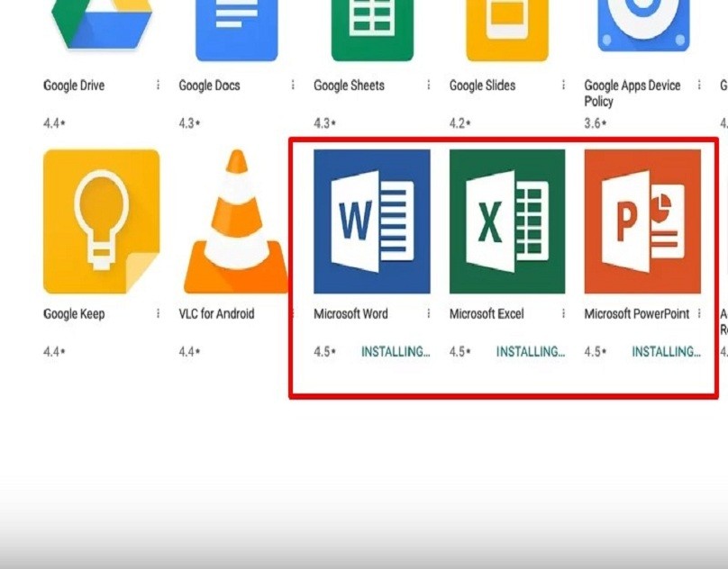Click the INSTALLING status under Microsoft PowerPoint
The width and height of the screenshot is (728, 569).
666,352
